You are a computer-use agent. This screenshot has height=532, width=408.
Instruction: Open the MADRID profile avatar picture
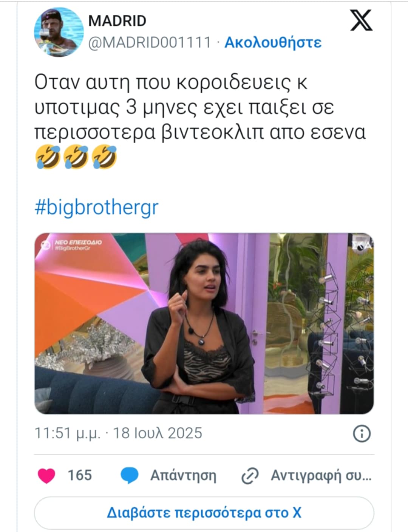tap(59, 32)
